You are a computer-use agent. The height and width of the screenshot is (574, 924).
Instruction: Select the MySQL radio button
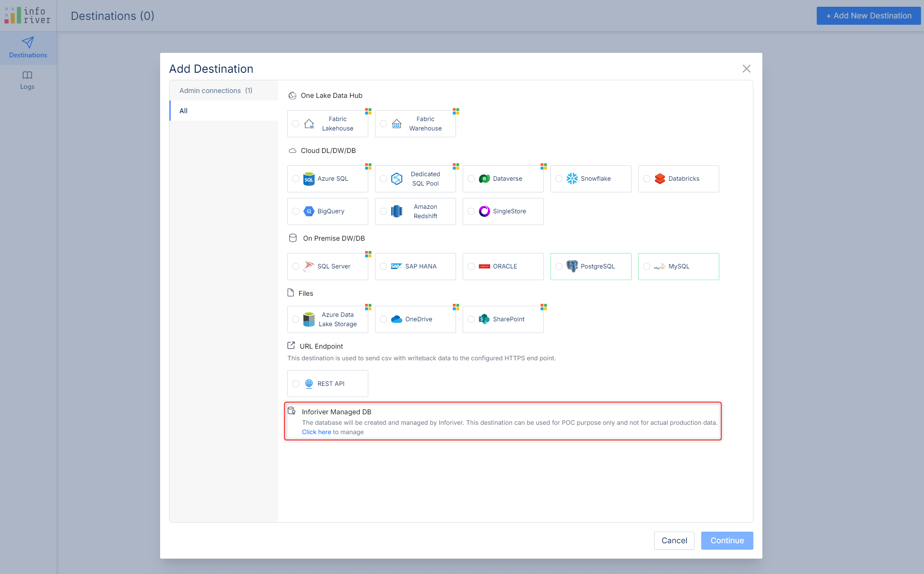(646, 267)
